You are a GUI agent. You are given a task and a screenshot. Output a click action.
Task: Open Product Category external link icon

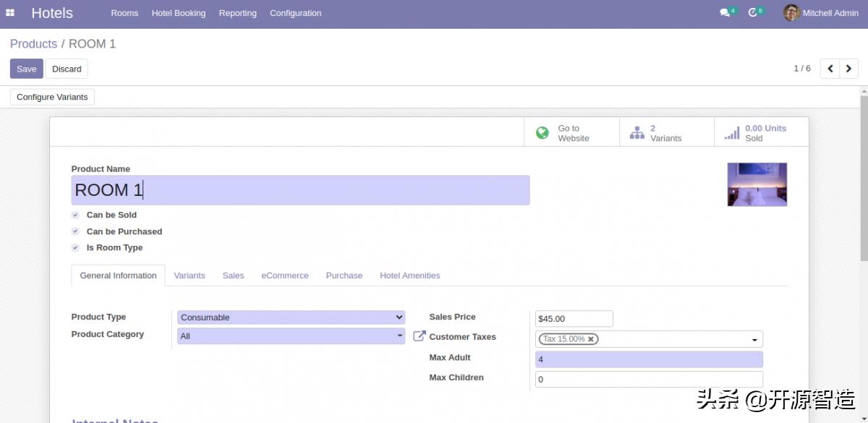419,336
